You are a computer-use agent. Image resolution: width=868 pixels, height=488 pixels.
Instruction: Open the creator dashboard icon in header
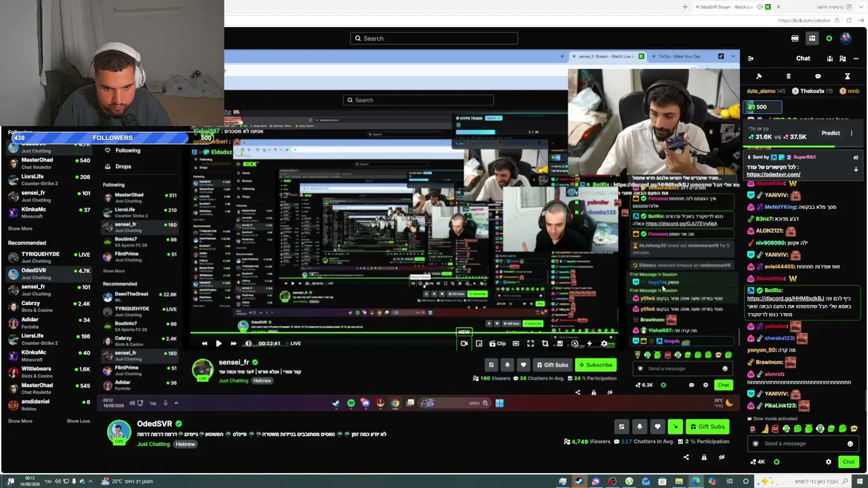(812, 39)
